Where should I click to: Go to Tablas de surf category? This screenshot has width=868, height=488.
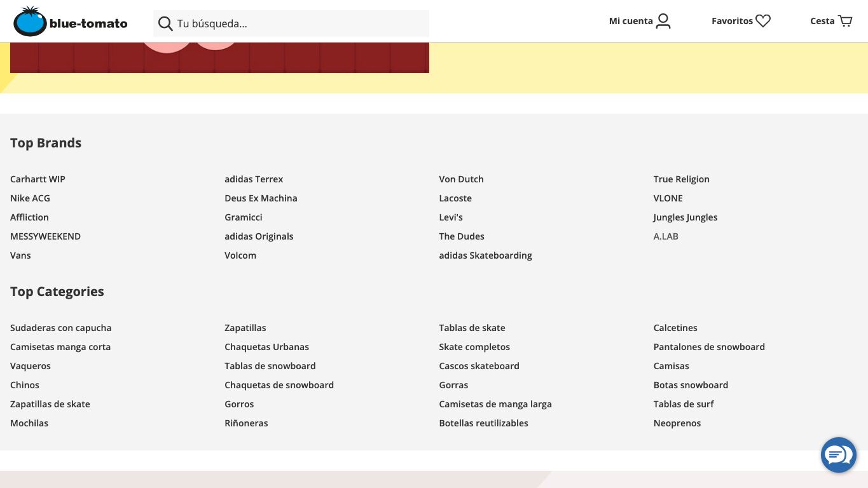(x=684, y=404)
